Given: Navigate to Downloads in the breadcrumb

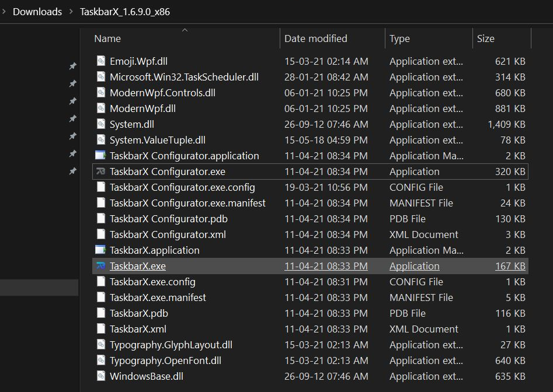Looking at the screenshot, I should (x=37, y=12).
